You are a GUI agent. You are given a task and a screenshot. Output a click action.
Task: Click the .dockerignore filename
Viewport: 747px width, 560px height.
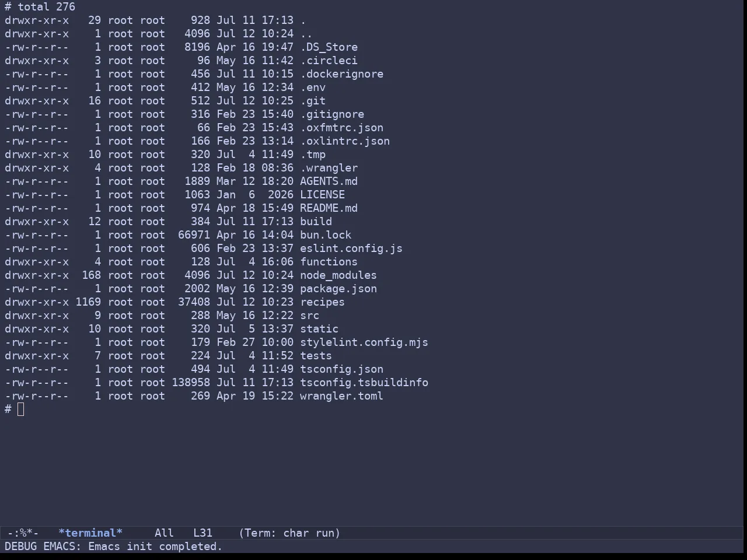(x=341, y=73)
